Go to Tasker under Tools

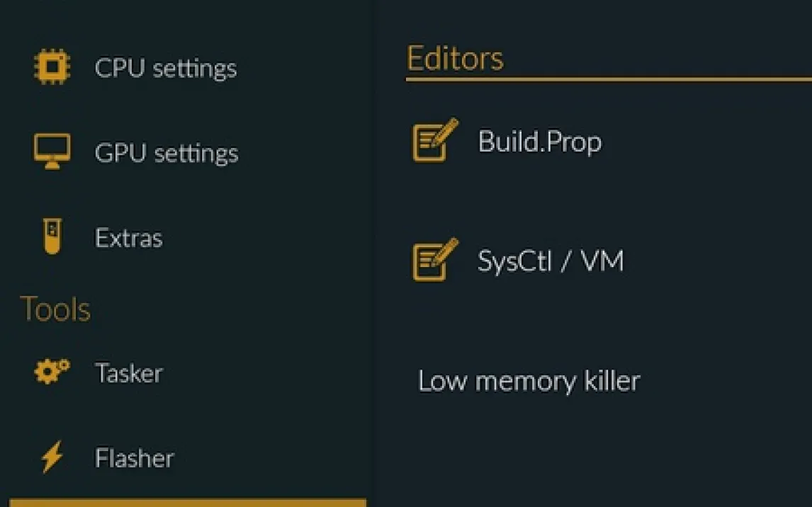(129, 373)
